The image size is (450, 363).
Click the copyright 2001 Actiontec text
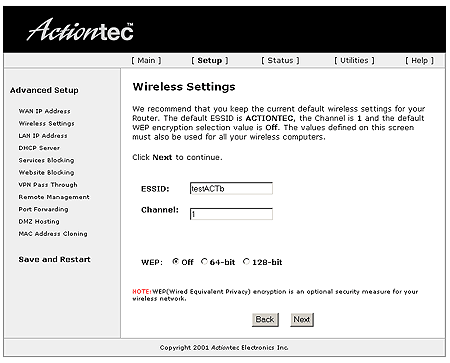[x=224, y=348]
